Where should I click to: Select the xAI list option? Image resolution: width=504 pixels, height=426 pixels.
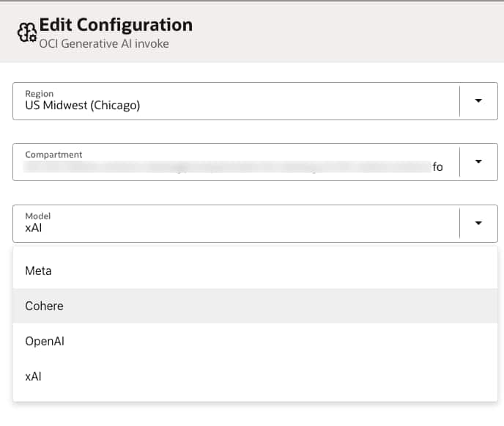[34, 376]
